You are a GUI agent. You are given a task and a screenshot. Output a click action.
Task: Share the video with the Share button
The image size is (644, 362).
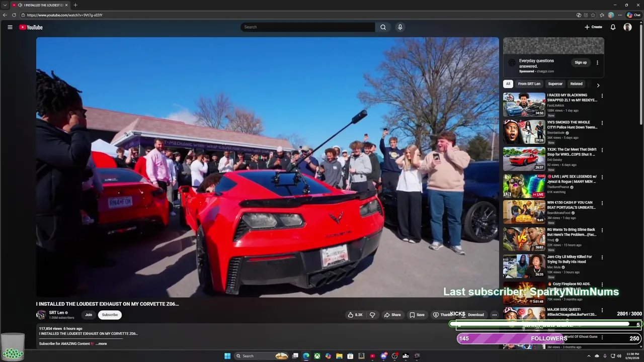click(x=392, y=315)
